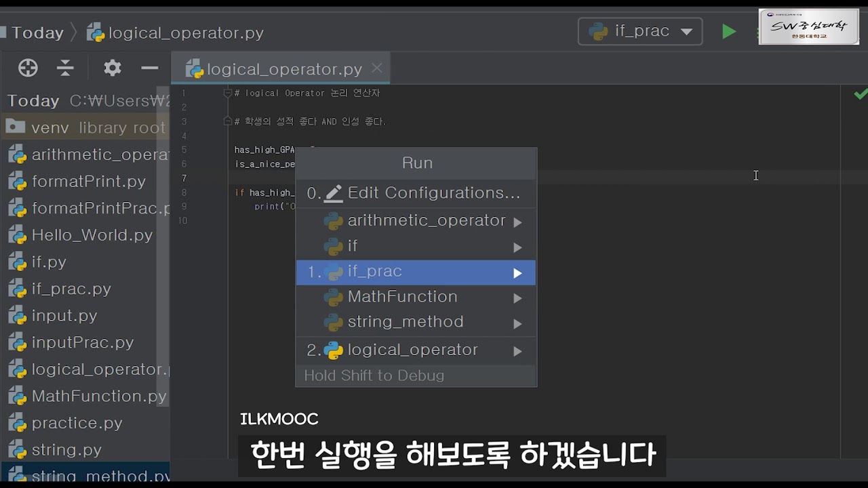Open the if_prac run configuration dropdown
This screenshot has height=488, width=868.
pos(640,32)
